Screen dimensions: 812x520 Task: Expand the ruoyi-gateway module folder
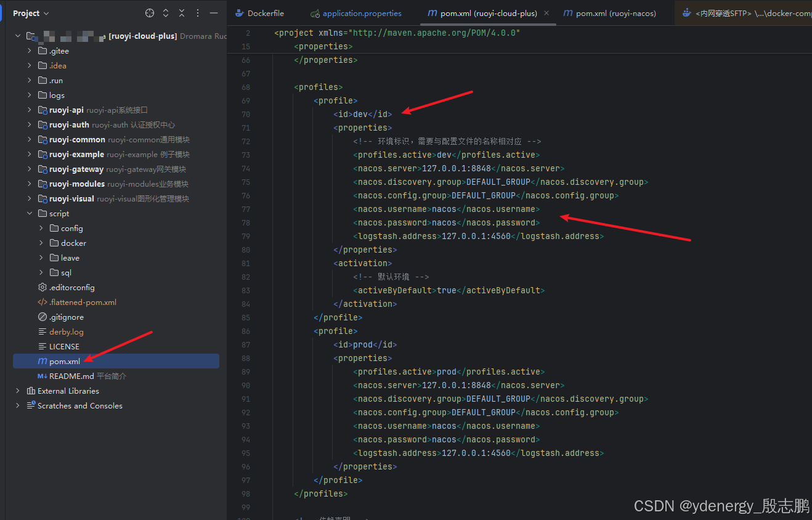(30, 169)
